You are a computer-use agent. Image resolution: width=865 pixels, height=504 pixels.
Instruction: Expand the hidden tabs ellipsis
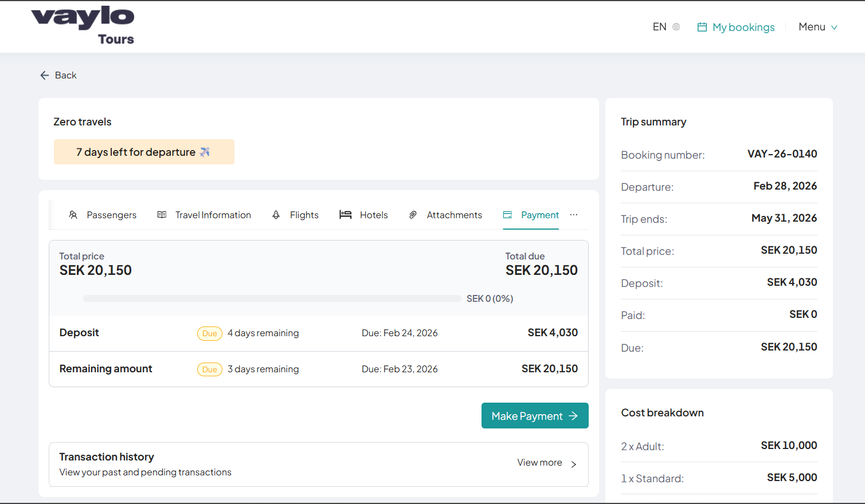tap(574, 214)
